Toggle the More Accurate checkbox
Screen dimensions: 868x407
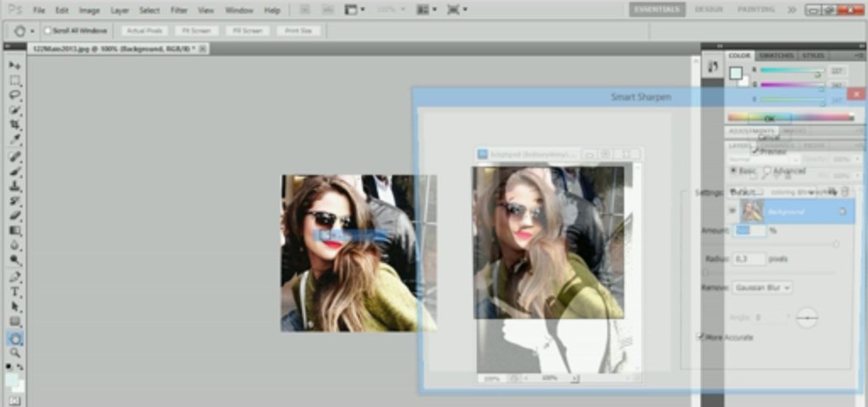[701, 337]
